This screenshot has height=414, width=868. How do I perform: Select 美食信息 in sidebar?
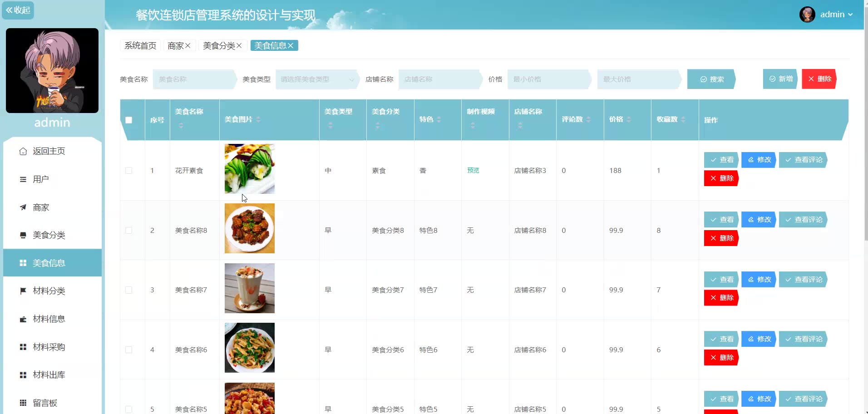click(x=52, y=263)
